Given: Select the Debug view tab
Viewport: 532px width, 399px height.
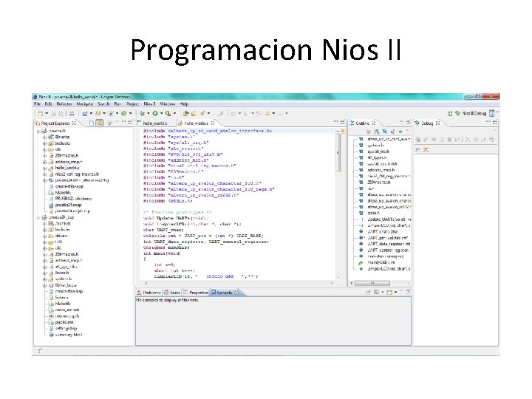Looking at the screenshot, I should (428, 123).
